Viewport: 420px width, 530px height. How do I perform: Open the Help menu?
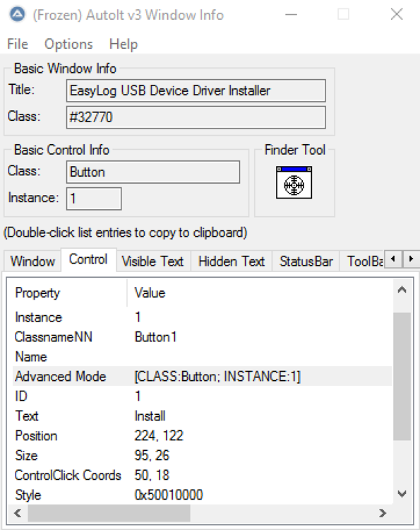pos(124,45)
